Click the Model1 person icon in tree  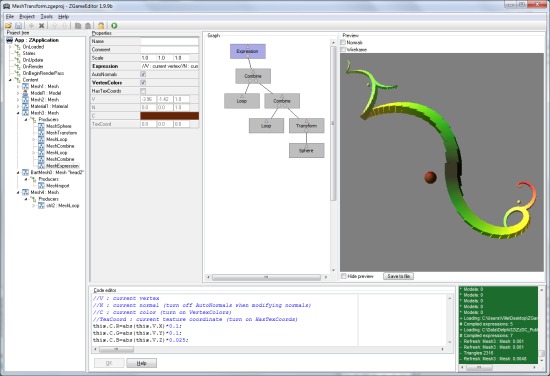click(x=25, y=93)
